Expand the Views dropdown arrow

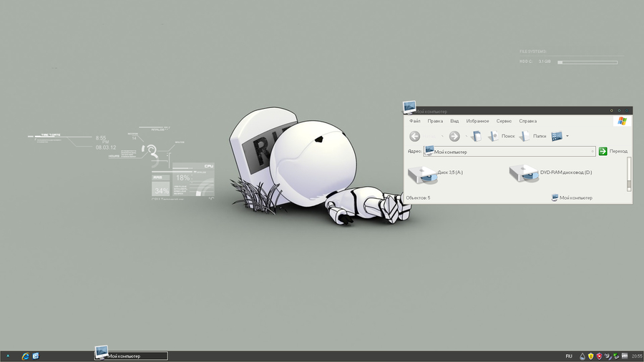click(567, 136)
